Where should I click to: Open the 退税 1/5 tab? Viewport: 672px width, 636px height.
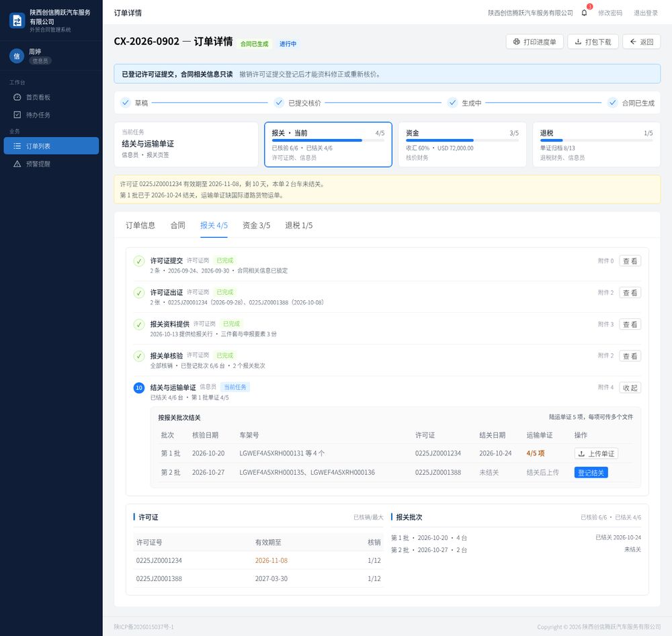click(x=299, y=225)
